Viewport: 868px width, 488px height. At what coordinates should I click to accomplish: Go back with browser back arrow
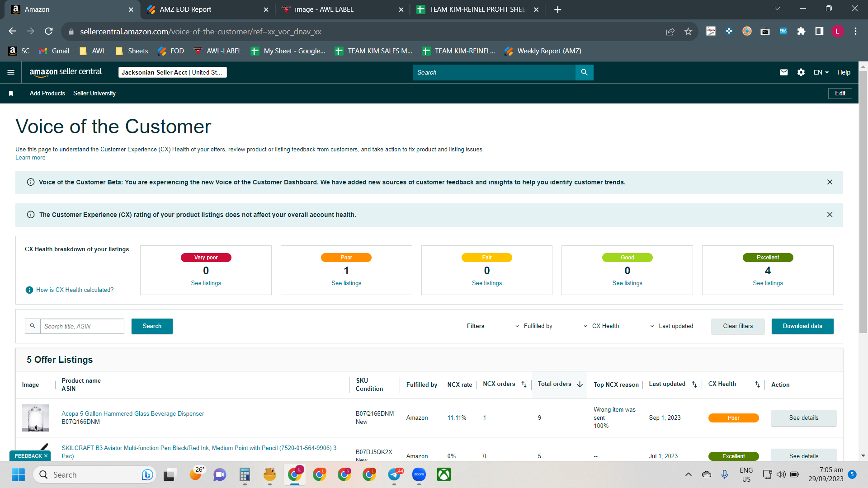click(12, 31)
